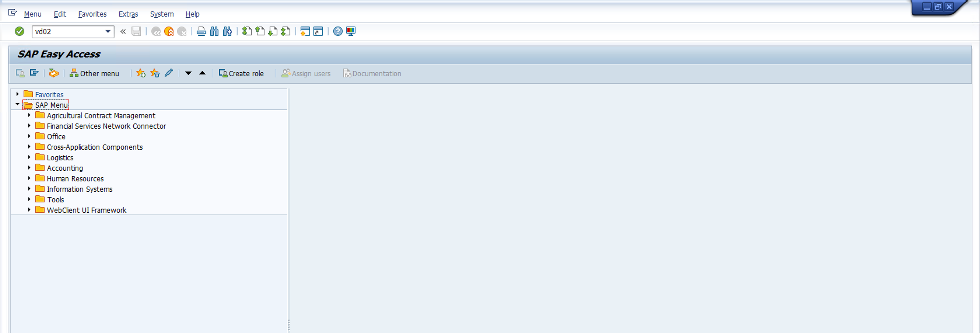Select the Human Resources folder label

point(75,179)
